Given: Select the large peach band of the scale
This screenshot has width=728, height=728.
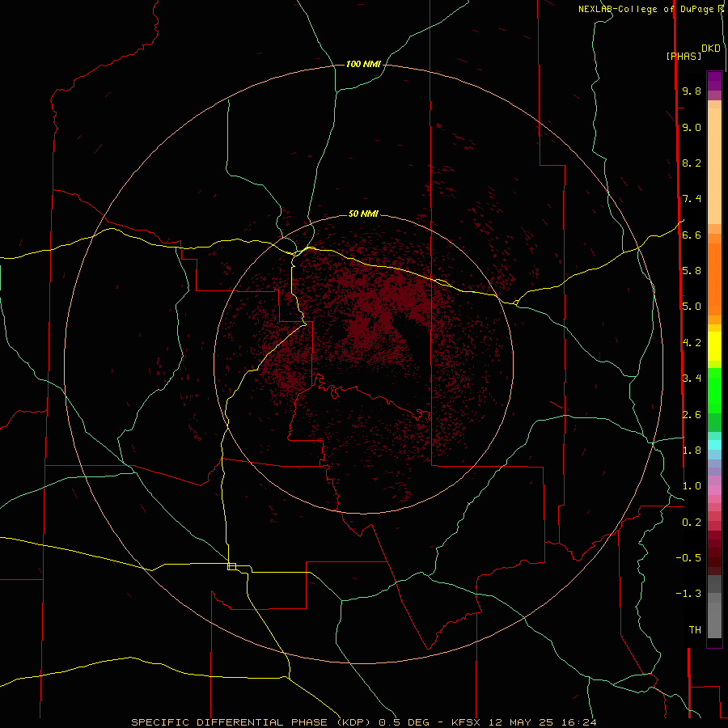Looking at the screenshot, I should coord(714,166).
